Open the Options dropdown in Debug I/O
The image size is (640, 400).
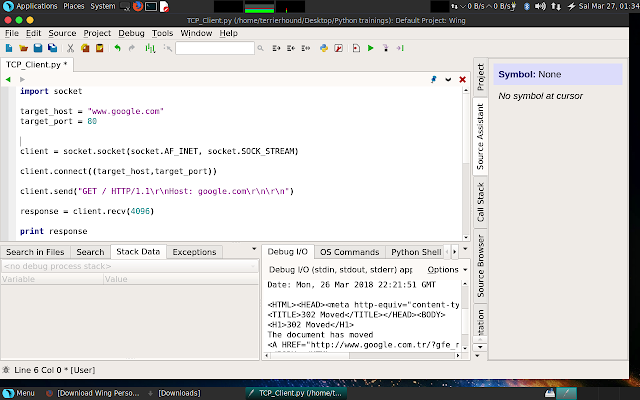click(447, 270)
